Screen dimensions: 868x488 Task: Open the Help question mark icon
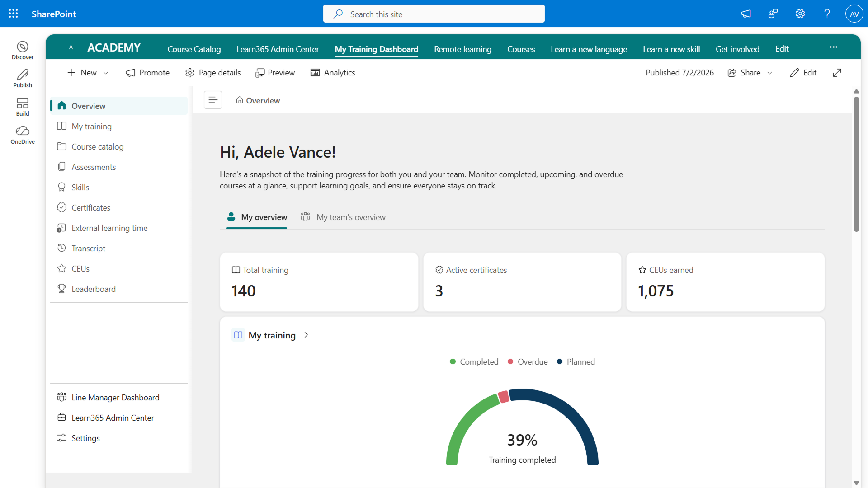pyautogui.click(x=827, y=14)
